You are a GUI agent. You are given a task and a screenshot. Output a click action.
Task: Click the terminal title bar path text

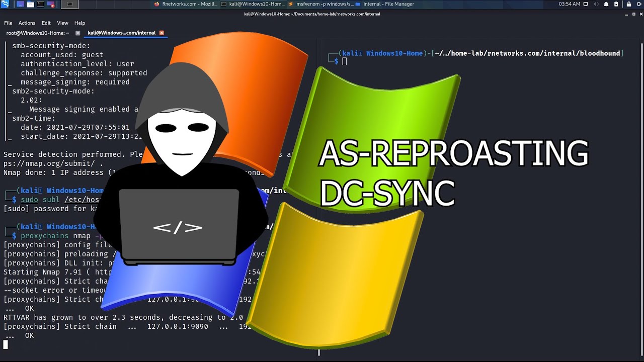tap(312, 14)
